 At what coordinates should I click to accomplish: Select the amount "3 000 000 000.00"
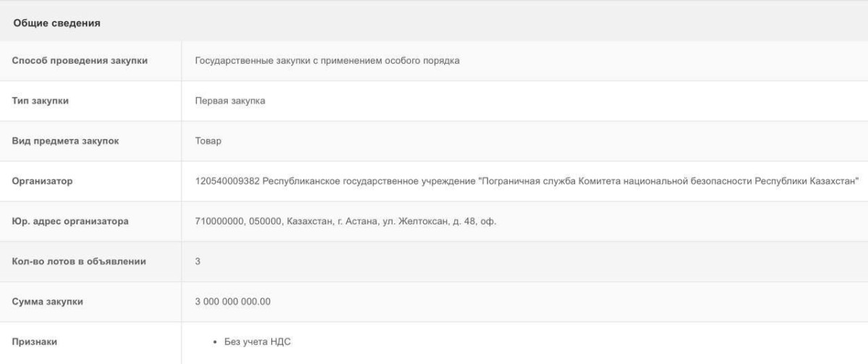tap(233, 302)
